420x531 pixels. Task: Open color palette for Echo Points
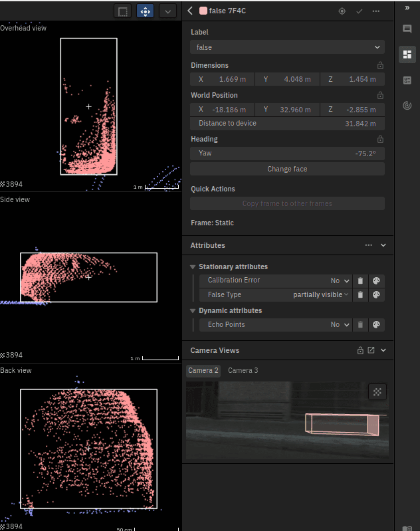(x=376, y=325)
